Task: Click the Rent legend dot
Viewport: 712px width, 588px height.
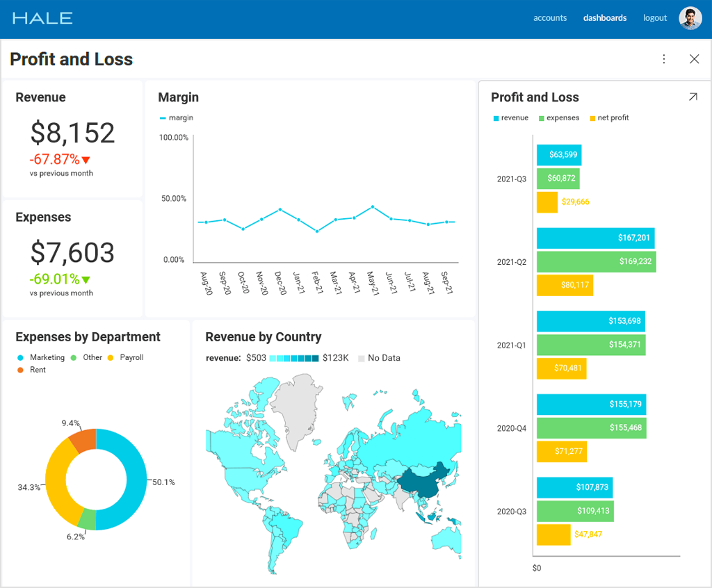Action: [x=20, y=370]
